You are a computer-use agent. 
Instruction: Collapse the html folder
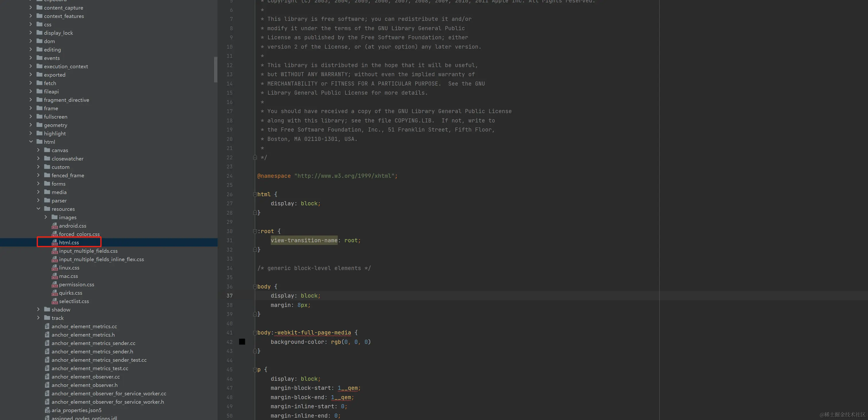tap(31, 142)
